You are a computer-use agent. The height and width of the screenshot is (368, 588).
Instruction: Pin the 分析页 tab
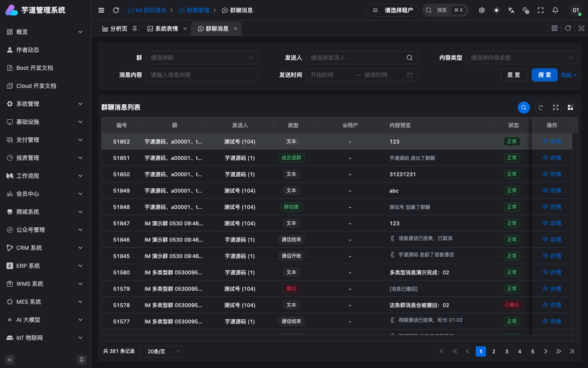coord(135,29)
